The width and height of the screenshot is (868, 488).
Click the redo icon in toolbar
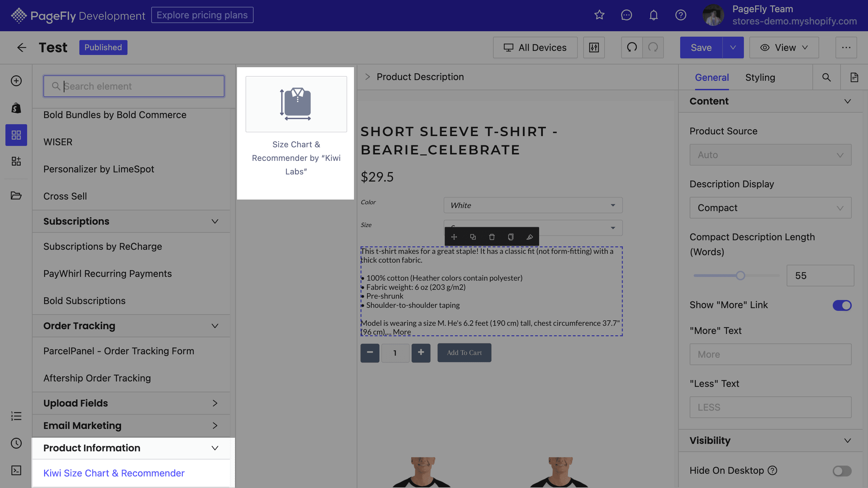(x=653, y=46)
